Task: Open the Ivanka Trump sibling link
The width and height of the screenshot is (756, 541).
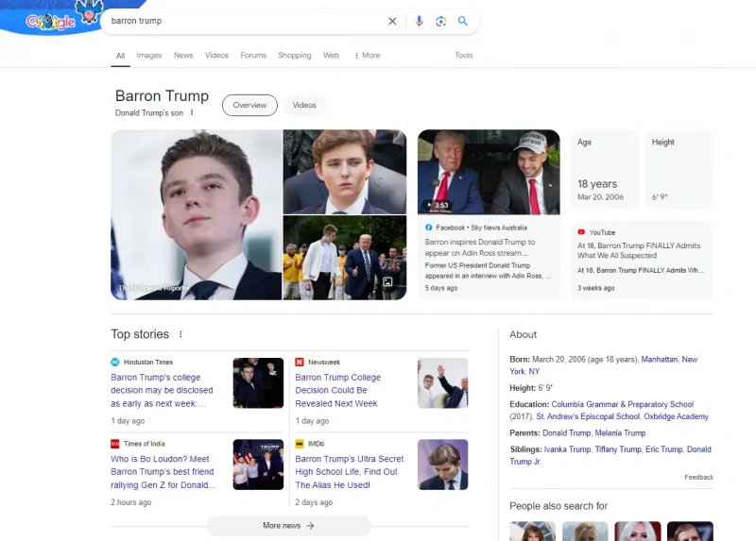Action: pos(568,449)
